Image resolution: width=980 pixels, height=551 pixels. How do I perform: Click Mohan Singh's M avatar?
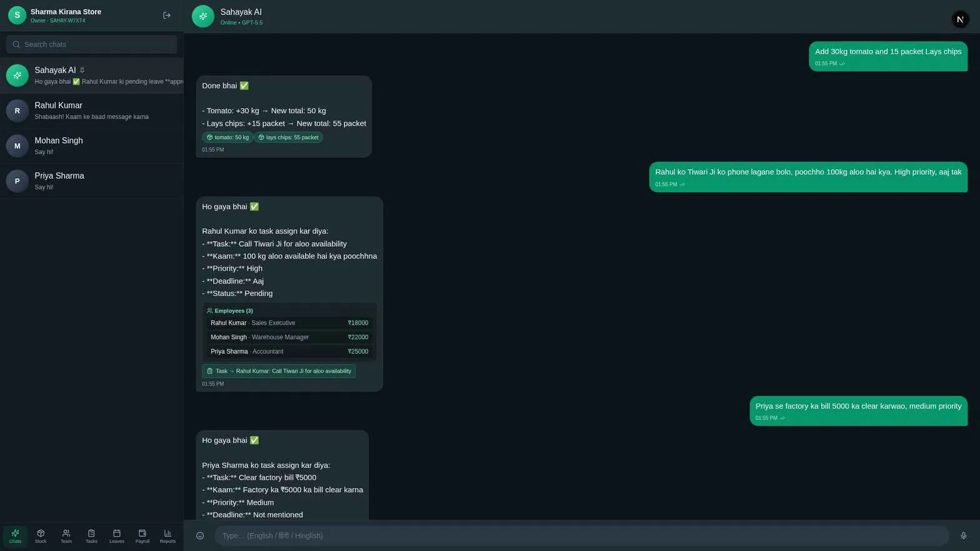[17, 146]
